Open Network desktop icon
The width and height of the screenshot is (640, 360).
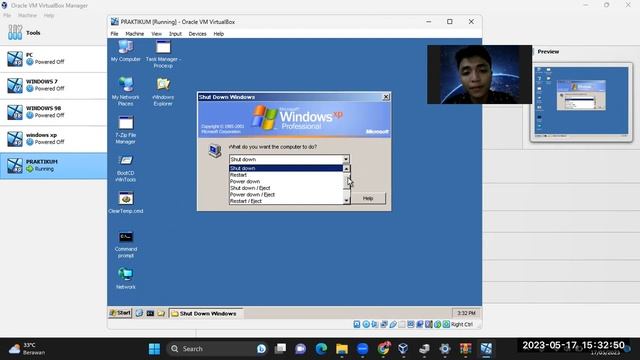[125, 278]
